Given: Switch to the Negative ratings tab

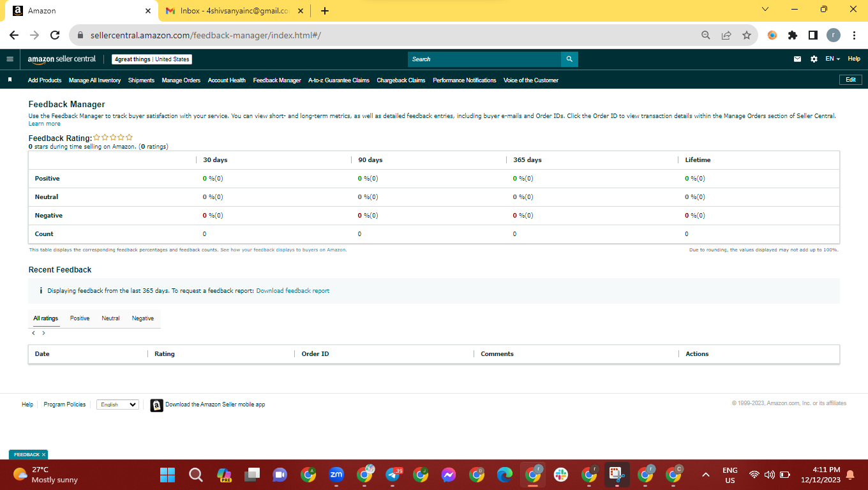Looking at the screenshot, I should coord(143,318).
